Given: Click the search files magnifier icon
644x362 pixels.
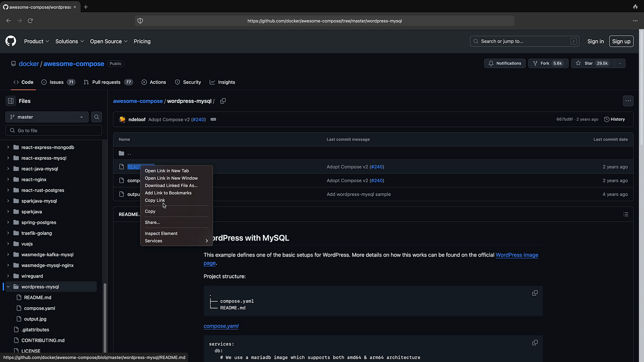Looking at the screenshot, I should coord(97,117).
